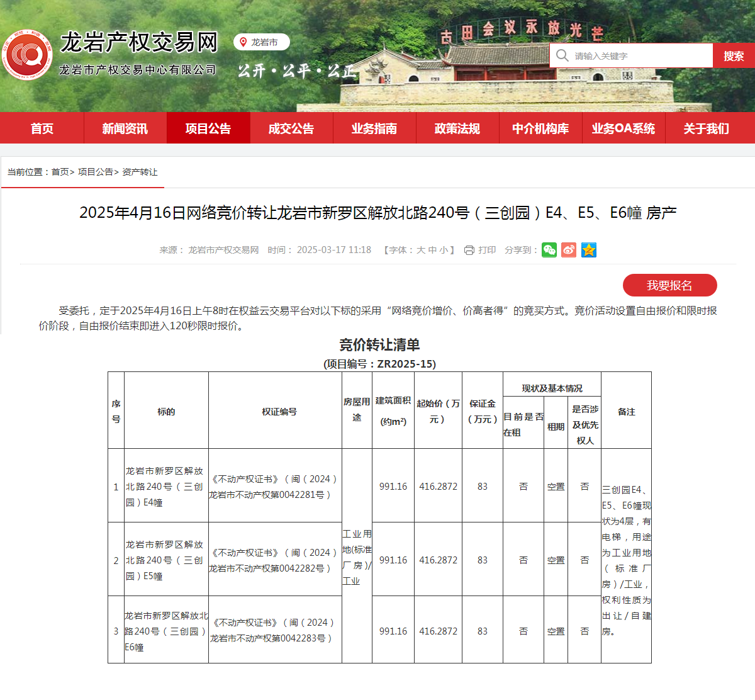755x700 pixels.
Task: Click the 我要报名 button
Action: 669,285
